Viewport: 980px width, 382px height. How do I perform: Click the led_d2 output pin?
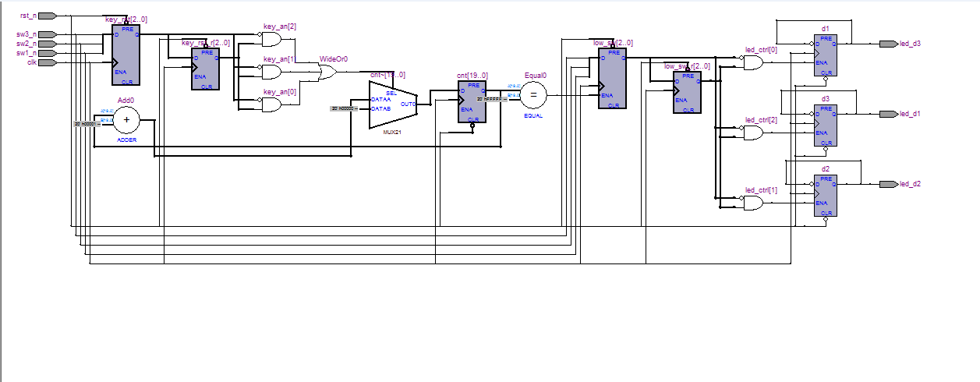tap(888, 184)
